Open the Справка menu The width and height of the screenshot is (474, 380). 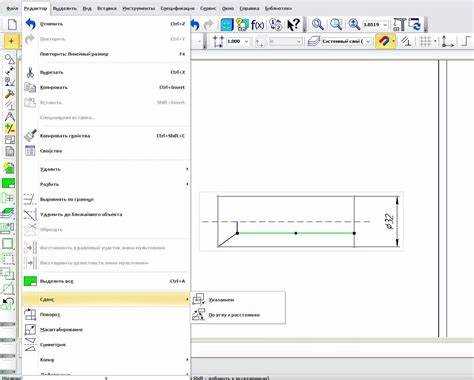tap(249, 8)
